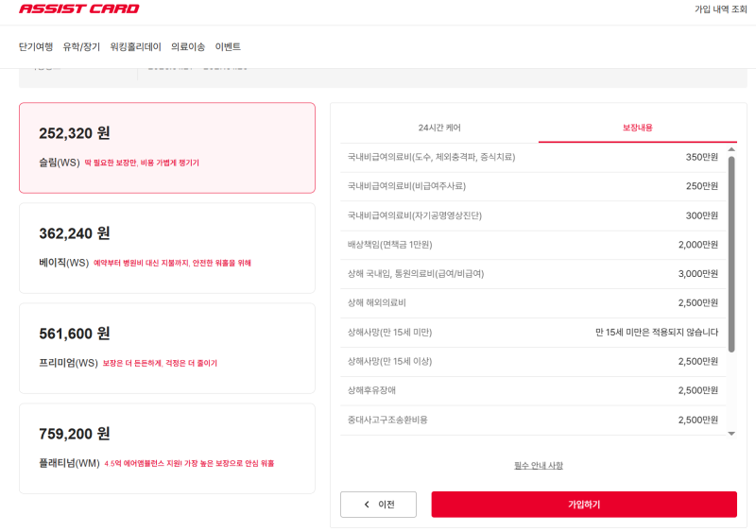The image size is (756, 532).
Task: Click the 300만원 coverage amount
Action: 702,215
